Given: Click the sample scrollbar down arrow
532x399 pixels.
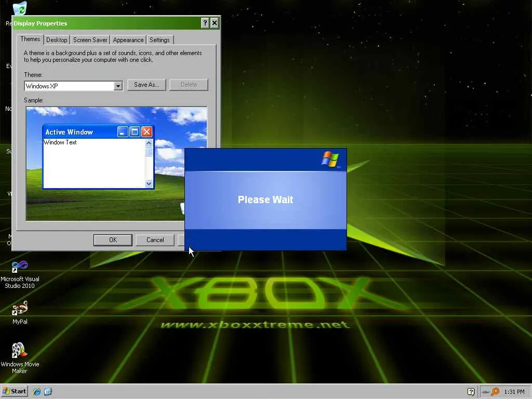Looking at the screenshot, I should (149, 183).
